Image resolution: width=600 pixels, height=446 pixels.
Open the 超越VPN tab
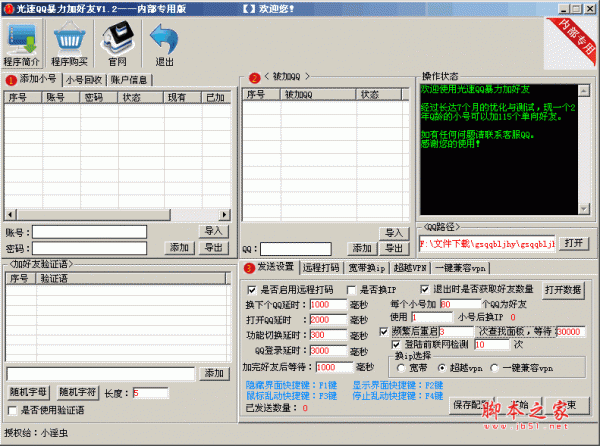pyautogui.click(x=410, y=268)
